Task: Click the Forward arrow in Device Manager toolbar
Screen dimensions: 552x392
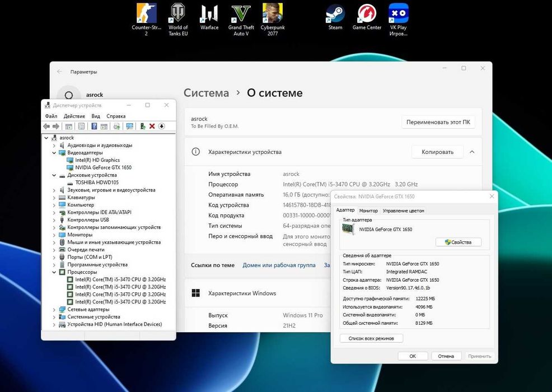Action: pyautogui.click(x=55, y=126)
